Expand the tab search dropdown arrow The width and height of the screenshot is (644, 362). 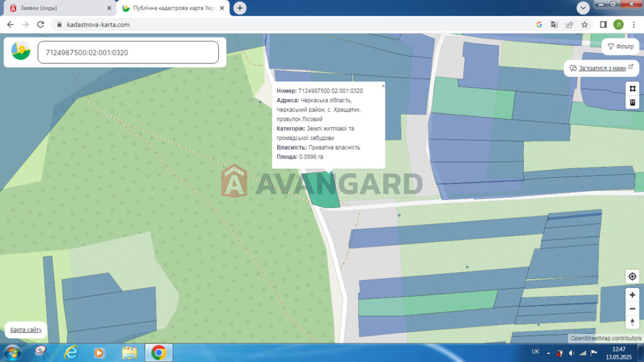[583, 8]
